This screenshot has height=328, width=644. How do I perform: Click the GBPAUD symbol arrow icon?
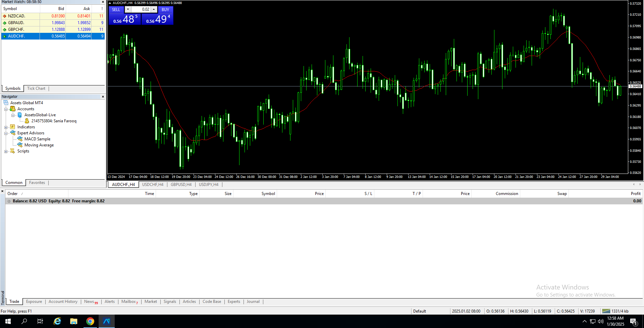pos(4,23)
